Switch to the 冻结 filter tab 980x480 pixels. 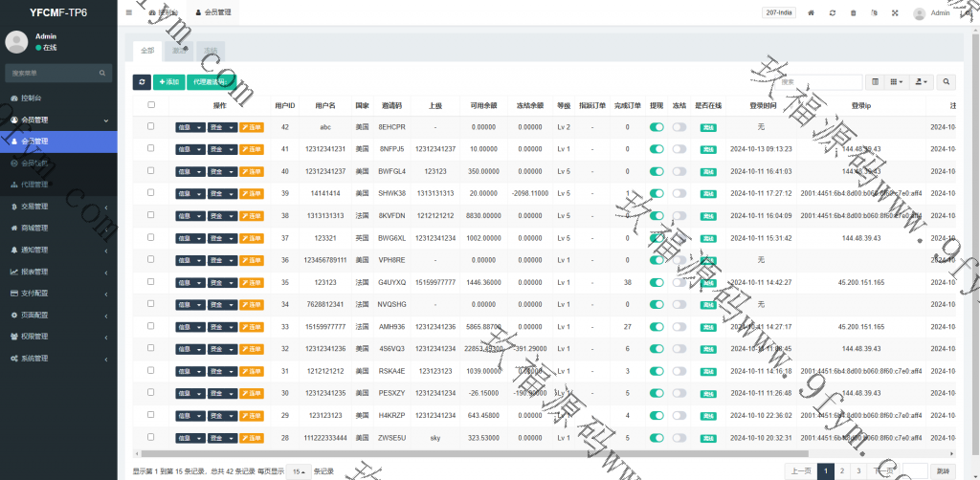(x=210, y=50)
